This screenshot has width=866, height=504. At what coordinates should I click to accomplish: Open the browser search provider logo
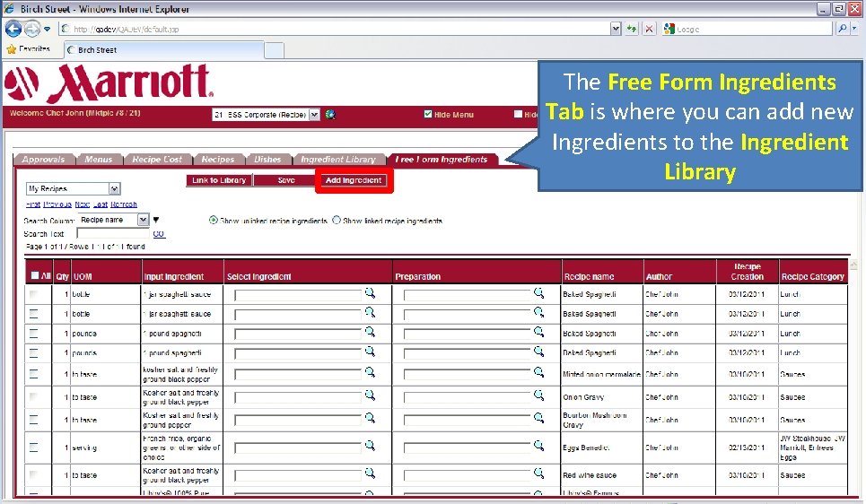point(669,29)
